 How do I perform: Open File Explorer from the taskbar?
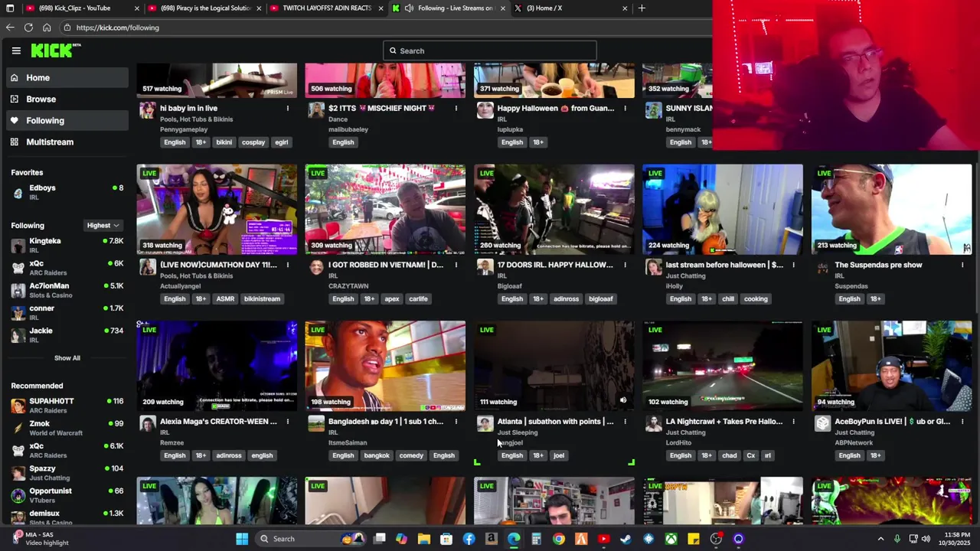pyautogui.click(x=424, y=539)
